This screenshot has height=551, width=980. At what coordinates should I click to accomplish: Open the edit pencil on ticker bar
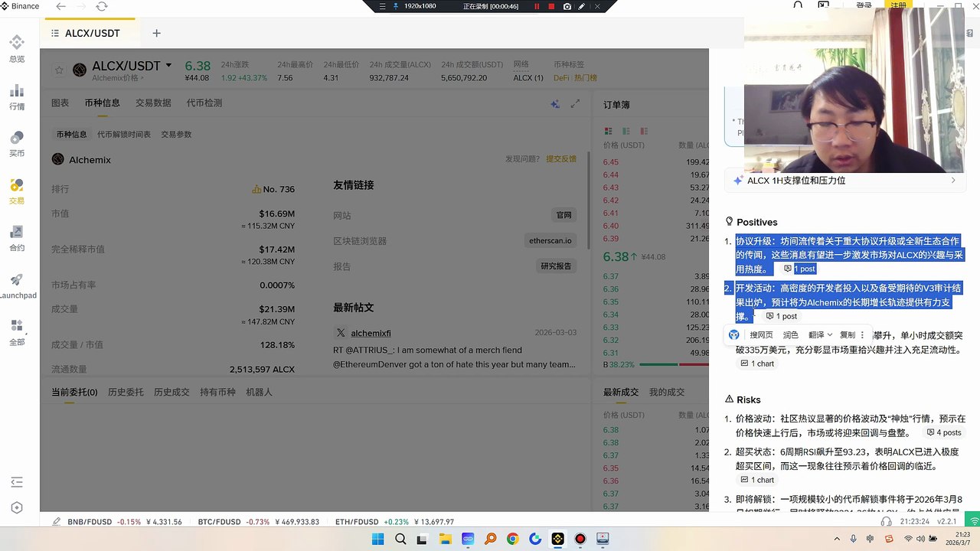pos(57,522)
